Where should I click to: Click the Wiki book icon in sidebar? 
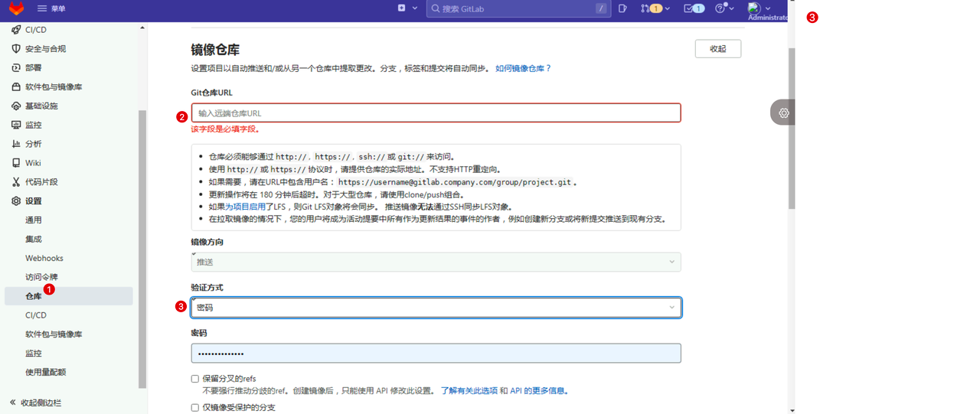pos(16,163)
